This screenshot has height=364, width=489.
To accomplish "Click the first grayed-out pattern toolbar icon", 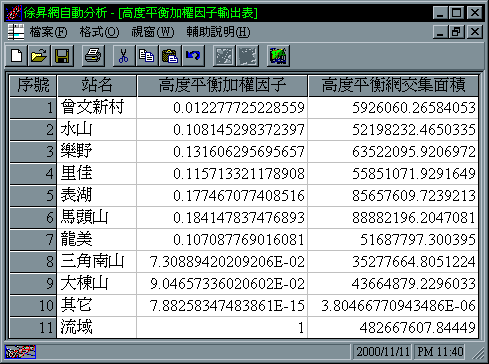I will click(224, 56).
